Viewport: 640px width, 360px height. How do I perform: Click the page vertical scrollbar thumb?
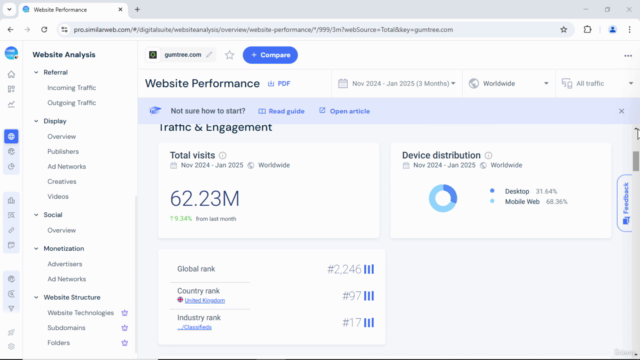[x=636, y=161]
